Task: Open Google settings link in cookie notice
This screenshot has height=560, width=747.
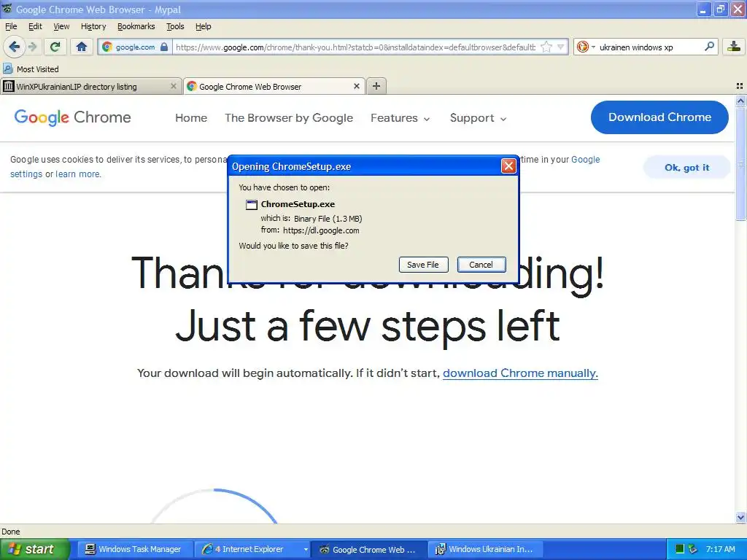Action: pyautogui.click(x=586, y=160)
